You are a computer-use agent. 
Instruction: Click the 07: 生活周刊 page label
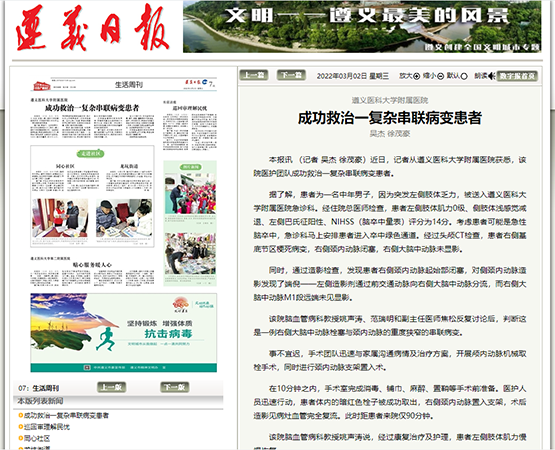pos(39,388)
